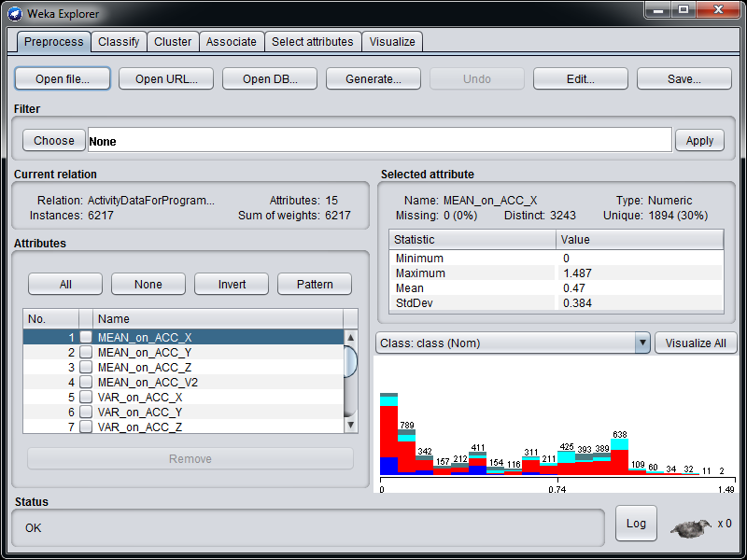Screen dimensions: 747x560
Task: Click the histogram bar labeled 638
Action: [x=619, y=456]
